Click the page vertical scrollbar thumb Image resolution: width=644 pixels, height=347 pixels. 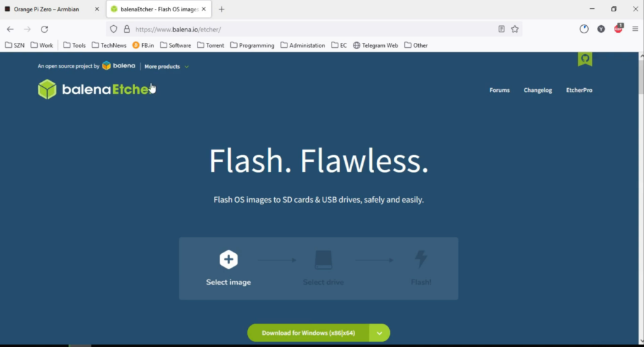tap(641, 77)
